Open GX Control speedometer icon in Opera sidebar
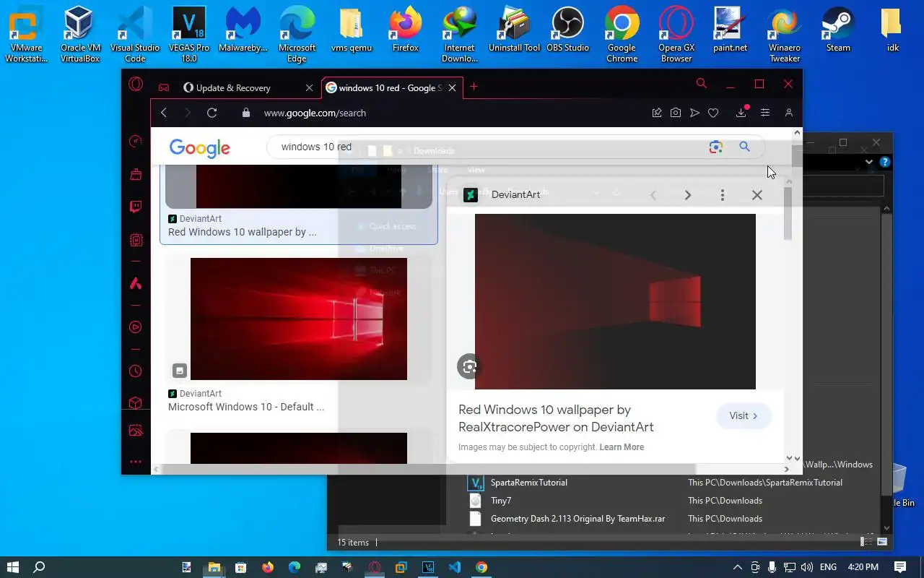 click(x=136, y=142)
